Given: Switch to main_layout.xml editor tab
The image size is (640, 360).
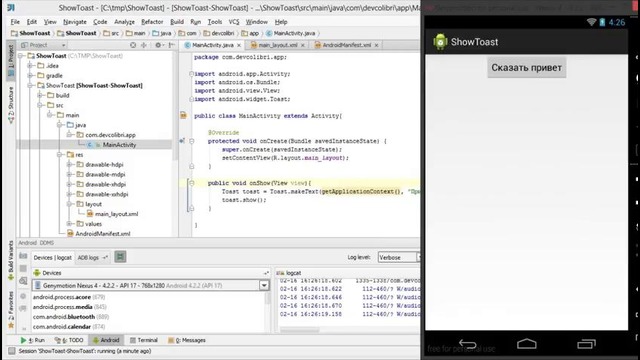Looking at the screenshot, I should [x=278, y=45].
